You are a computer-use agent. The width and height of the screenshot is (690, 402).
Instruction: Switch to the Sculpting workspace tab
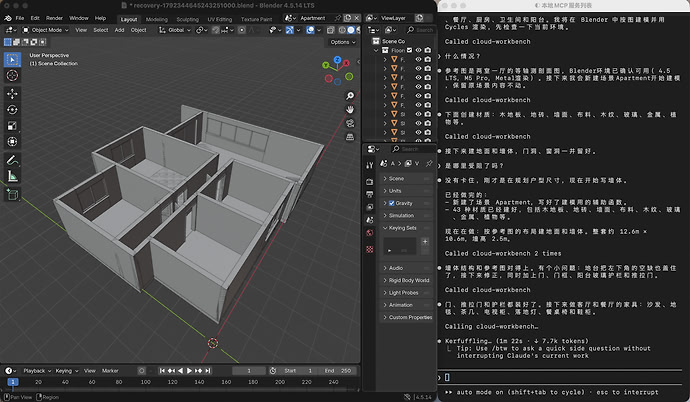(187, 19)
